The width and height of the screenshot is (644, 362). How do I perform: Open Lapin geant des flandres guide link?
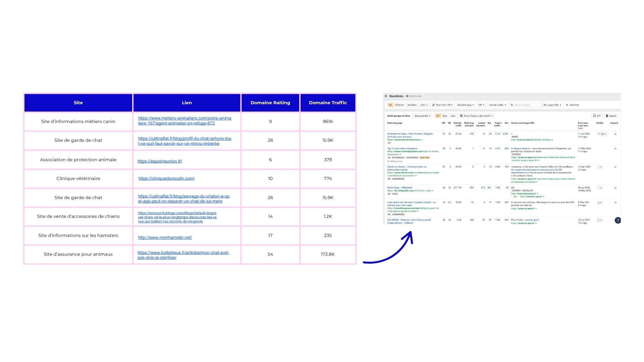(x=412, y=204)
